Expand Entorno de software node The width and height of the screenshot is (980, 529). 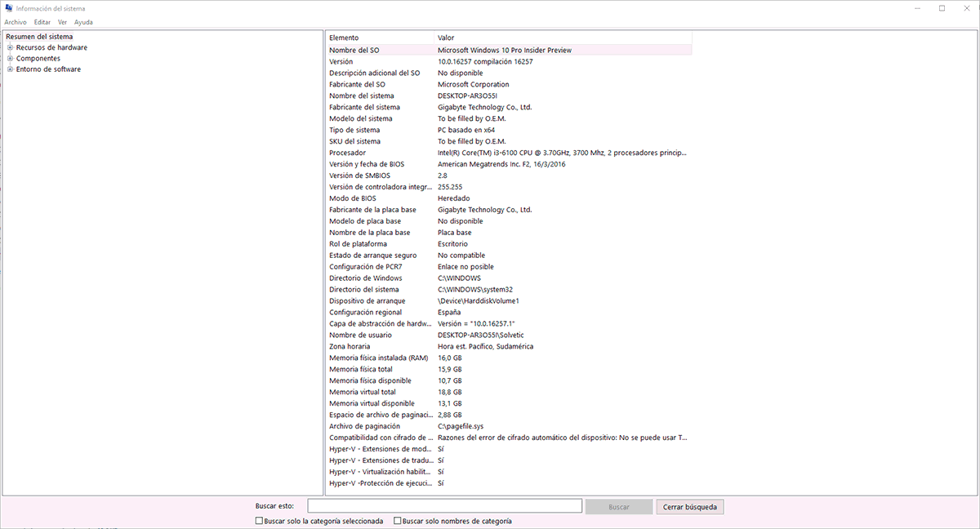pyautogui.click(x=10, y=69)
